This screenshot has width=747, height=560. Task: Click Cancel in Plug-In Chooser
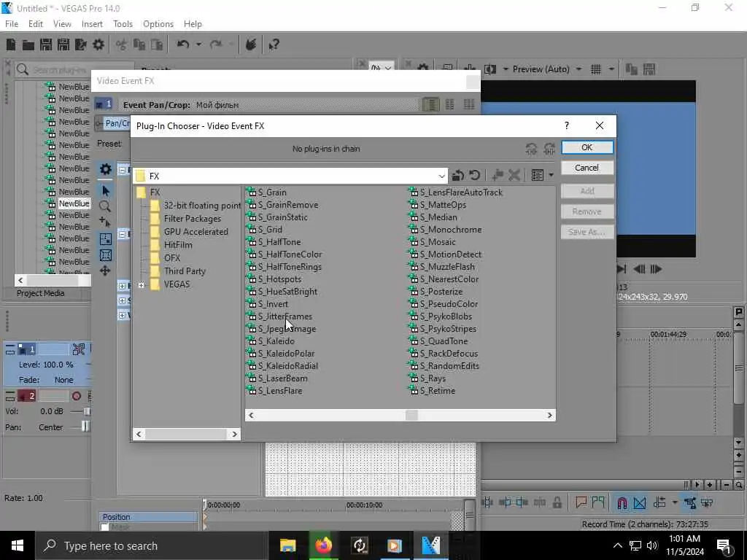point(587,168)
